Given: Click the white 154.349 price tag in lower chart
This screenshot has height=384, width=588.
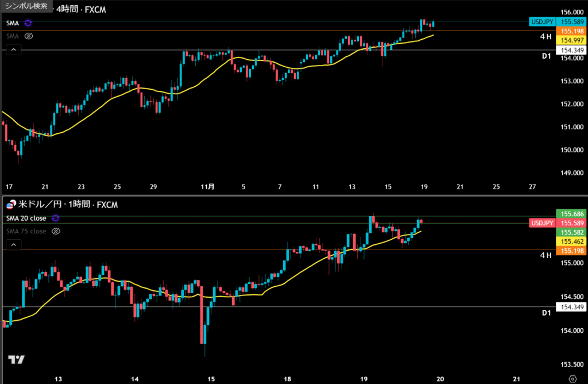Looking at the screenshot, I should coord(572,307).
